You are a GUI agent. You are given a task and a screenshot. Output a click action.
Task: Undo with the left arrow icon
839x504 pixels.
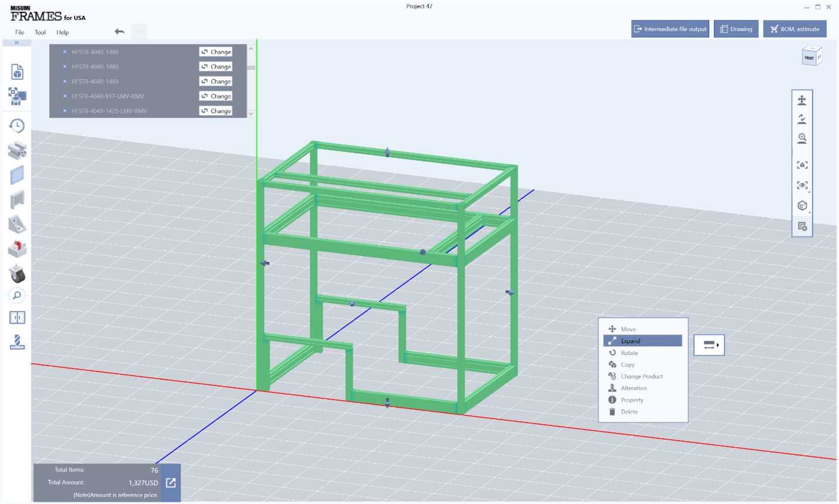pos(120,32)
